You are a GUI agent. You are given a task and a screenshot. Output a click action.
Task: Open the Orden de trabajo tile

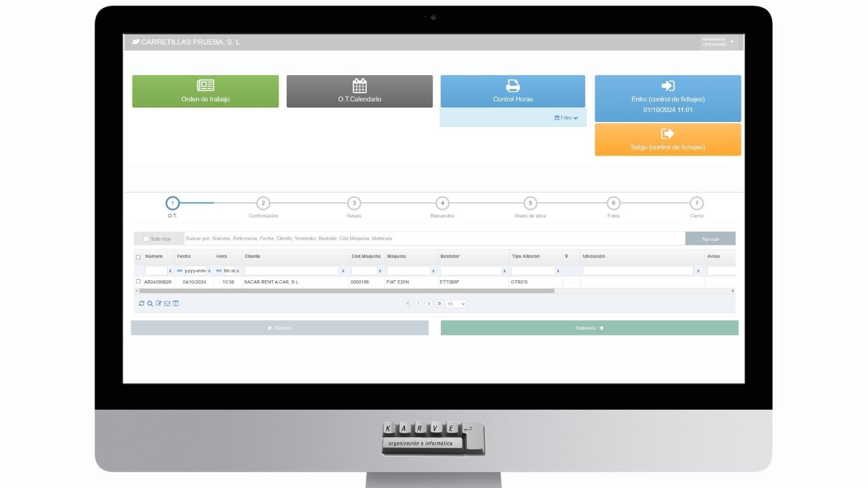tap(205, 91)
